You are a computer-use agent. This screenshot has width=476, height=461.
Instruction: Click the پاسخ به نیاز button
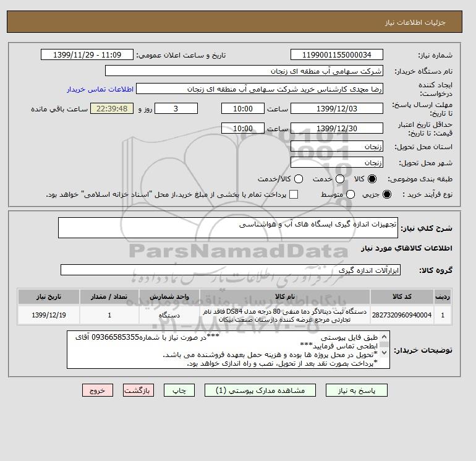[x=357, y=390]
